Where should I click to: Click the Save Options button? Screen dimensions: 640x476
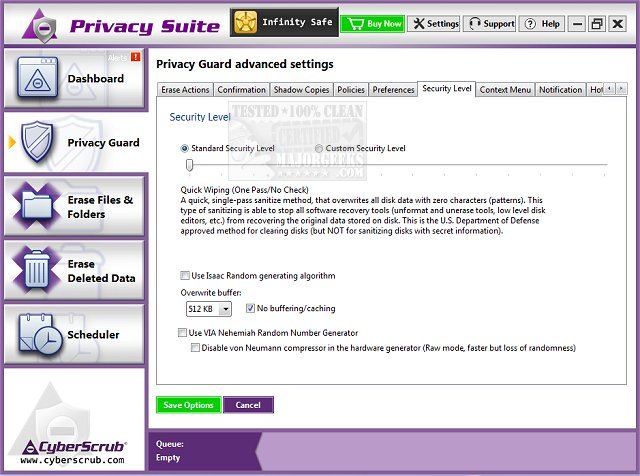pos(188,405)
